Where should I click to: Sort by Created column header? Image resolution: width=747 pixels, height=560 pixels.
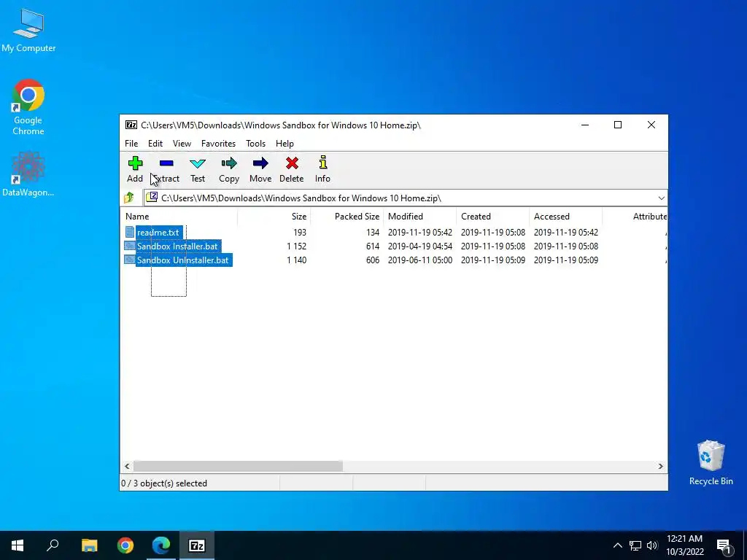[492, 216]
